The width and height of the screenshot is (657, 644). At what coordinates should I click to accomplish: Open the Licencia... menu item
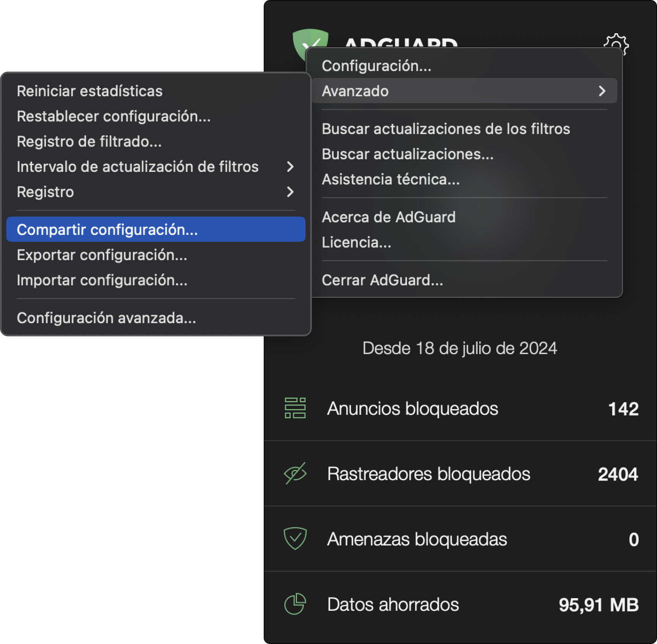coord(464,242)
